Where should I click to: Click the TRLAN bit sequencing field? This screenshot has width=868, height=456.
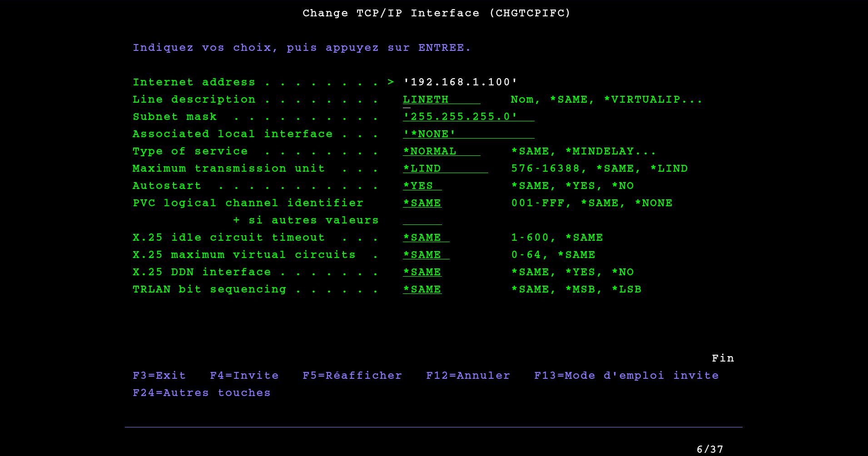[x=422, y=289]
